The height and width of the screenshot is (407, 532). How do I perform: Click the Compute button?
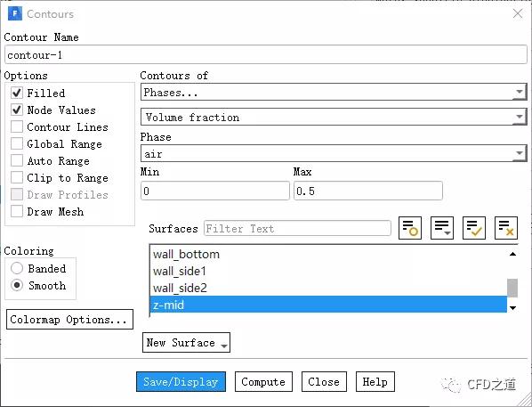(x=263, y=381)
